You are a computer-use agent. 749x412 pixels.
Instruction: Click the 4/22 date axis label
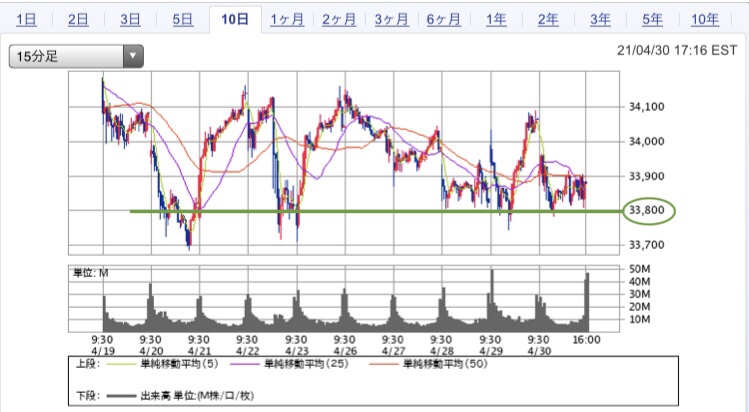pyautogui.click(x=248, y=351)
